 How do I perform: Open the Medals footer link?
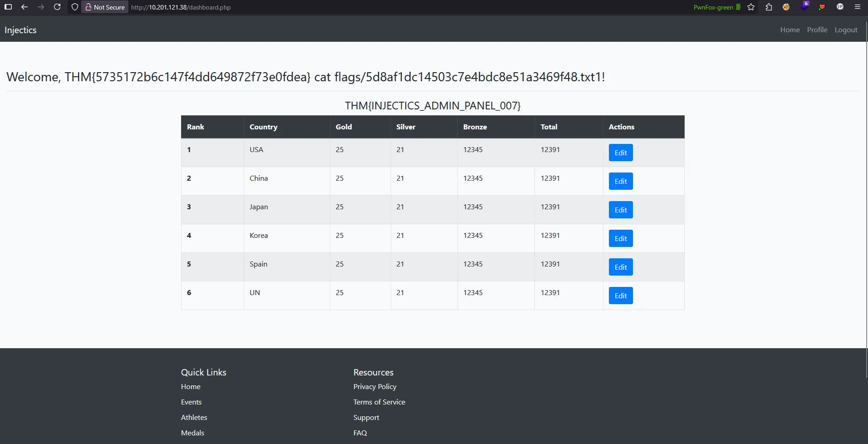pyautogui.click(x=193, y=433)
